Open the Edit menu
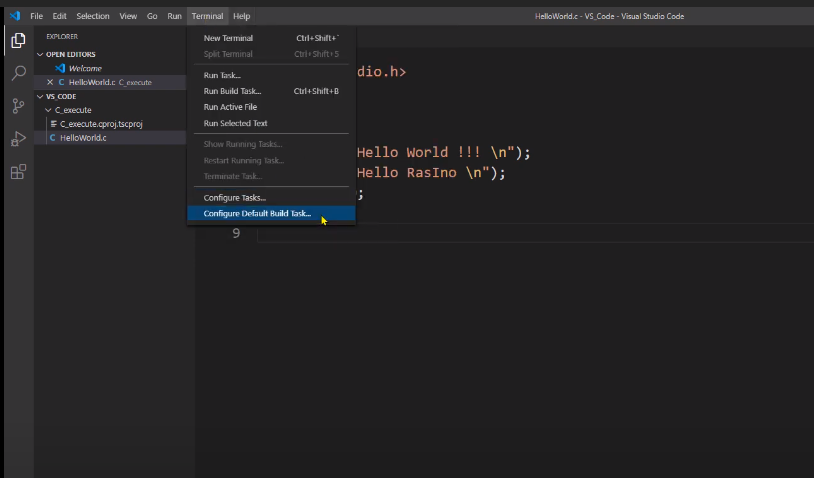 click(x=59, y=16)
